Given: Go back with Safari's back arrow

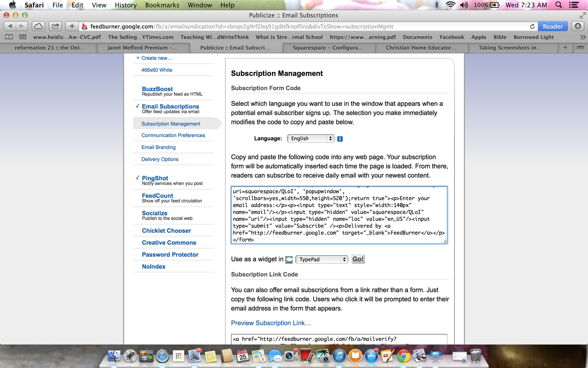Looking at the screenshot, I should pyautogui.click(x=10, y=26).
